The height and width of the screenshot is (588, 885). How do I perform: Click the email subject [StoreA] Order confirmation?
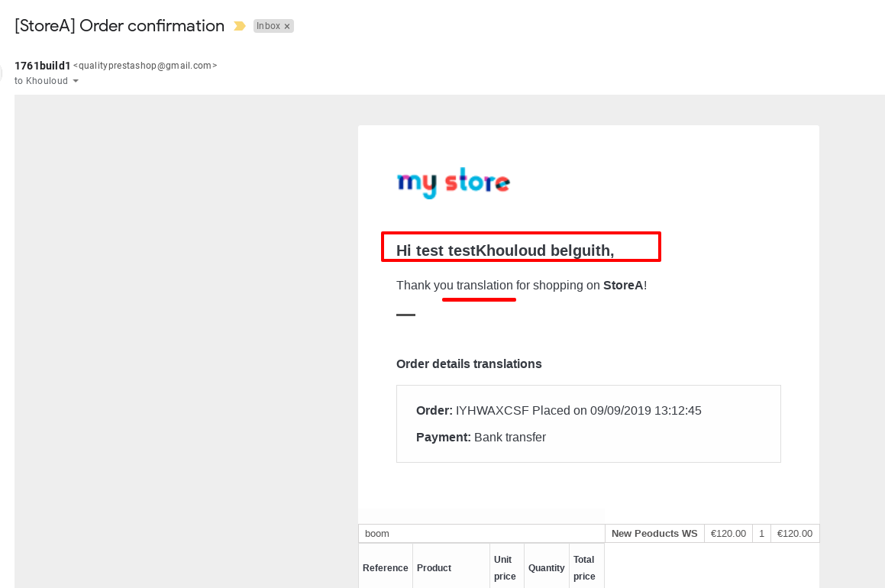pos(120,26)
